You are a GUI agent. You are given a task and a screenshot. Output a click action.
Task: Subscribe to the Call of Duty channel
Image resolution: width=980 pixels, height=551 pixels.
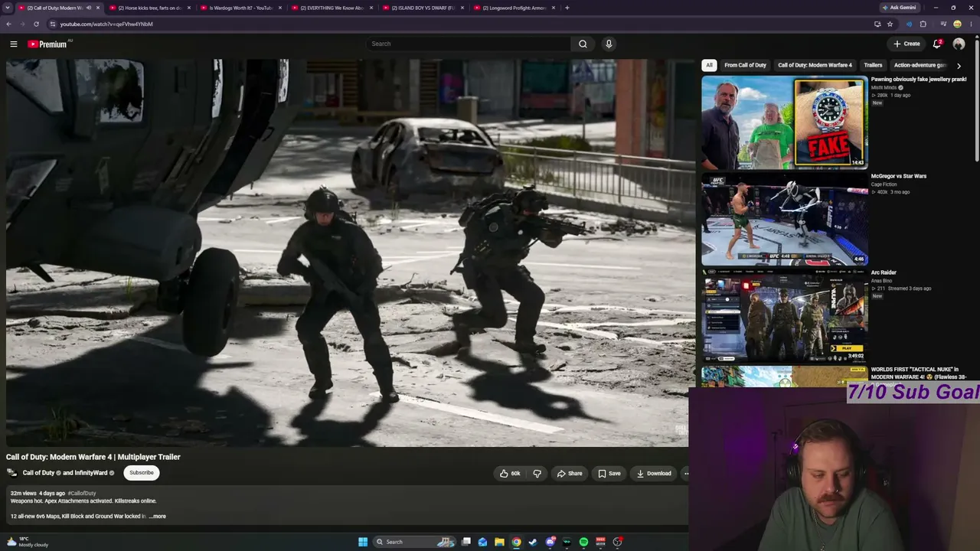(x=142, y=473)
